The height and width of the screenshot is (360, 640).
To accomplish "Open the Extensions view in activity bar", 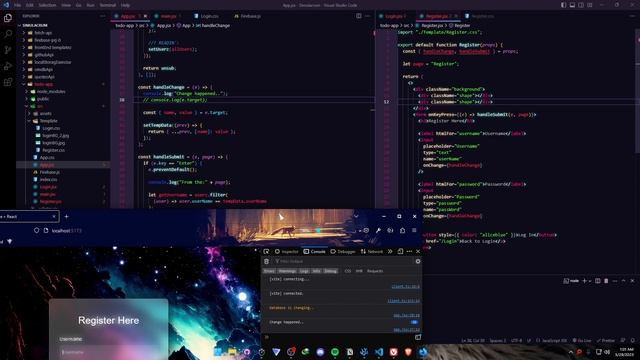I will [x=8, y=82].
